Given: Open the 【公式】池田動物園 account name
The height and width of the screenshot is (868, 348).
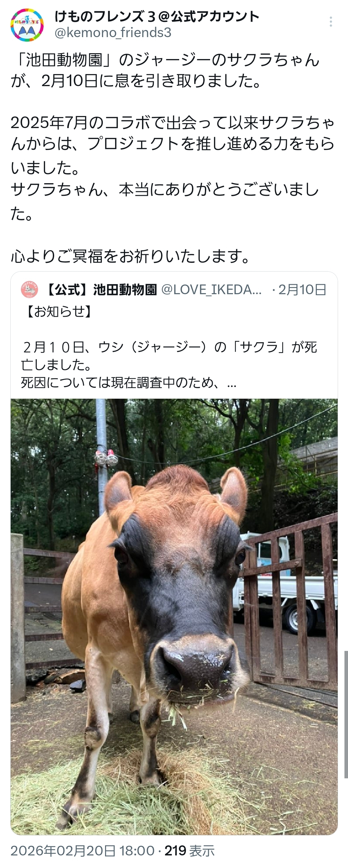Looking at the screenshot, I should point(100,289).
